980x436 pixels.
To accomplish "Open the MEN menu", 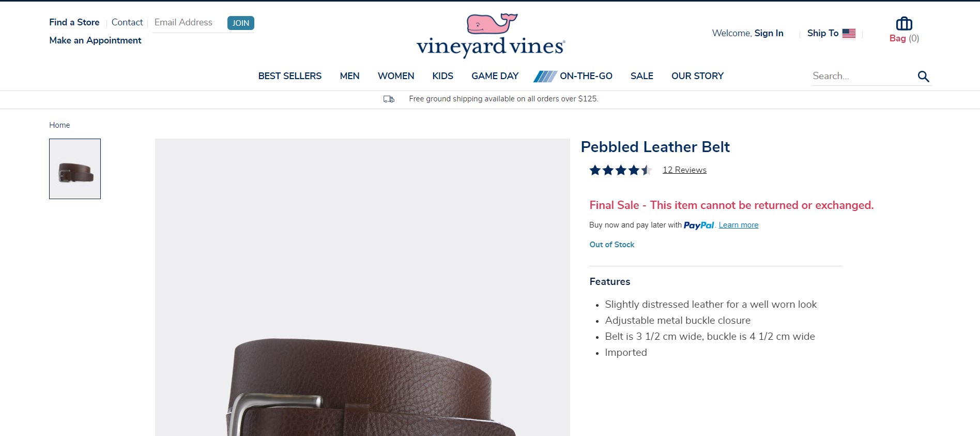I will tap(349, 76).
